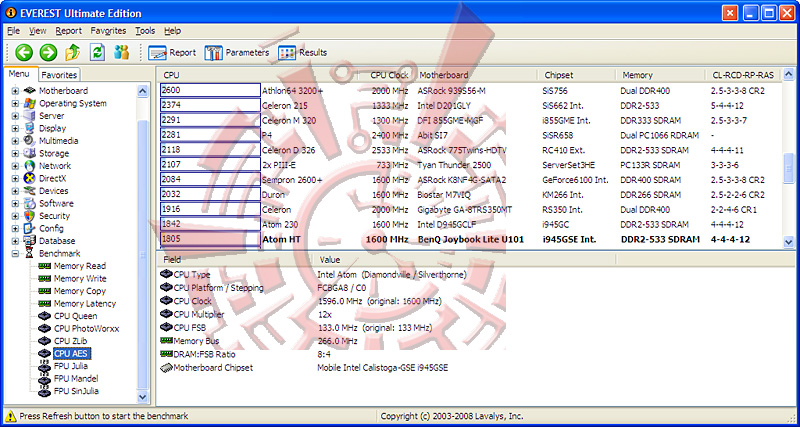Select the Software tree icon
800x427 pixels.
tap(30, 203)
